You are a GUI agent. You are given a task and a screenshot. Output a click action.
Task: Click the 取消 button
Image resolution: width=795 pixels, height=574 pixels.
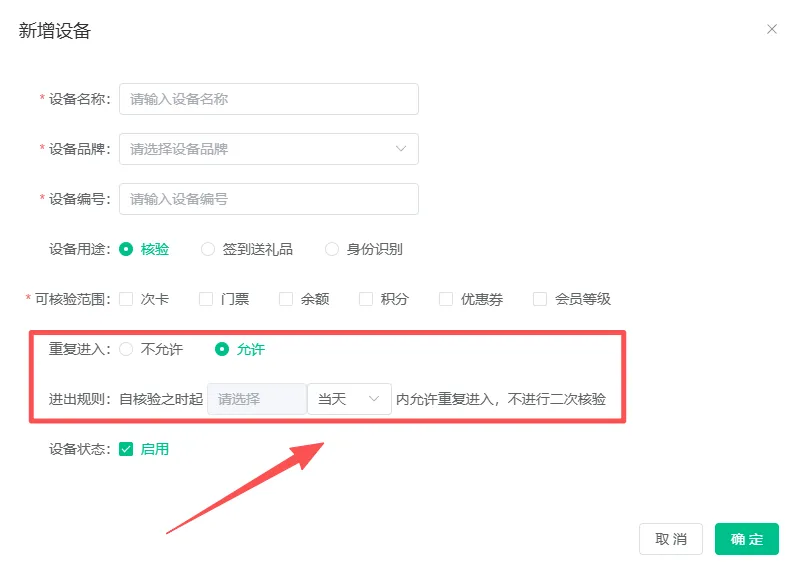click(x=670, y=539)
